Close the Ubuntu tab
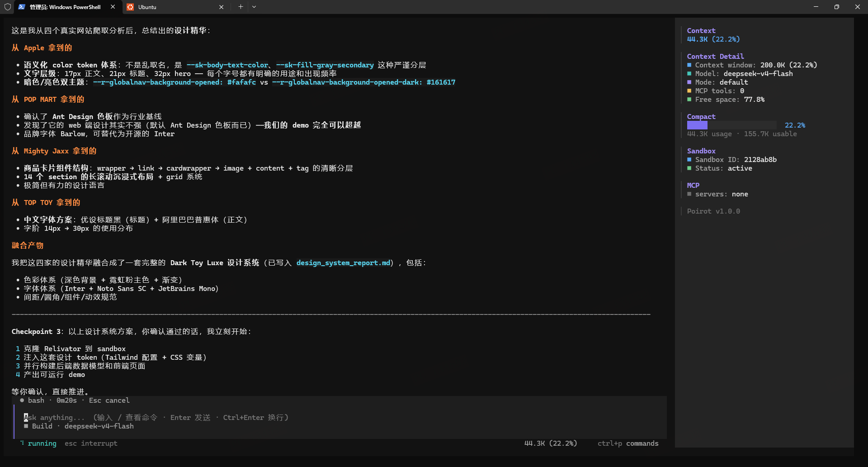Viewport: 868px width, 467px height. pyautogui.click(x=221, y=7)
